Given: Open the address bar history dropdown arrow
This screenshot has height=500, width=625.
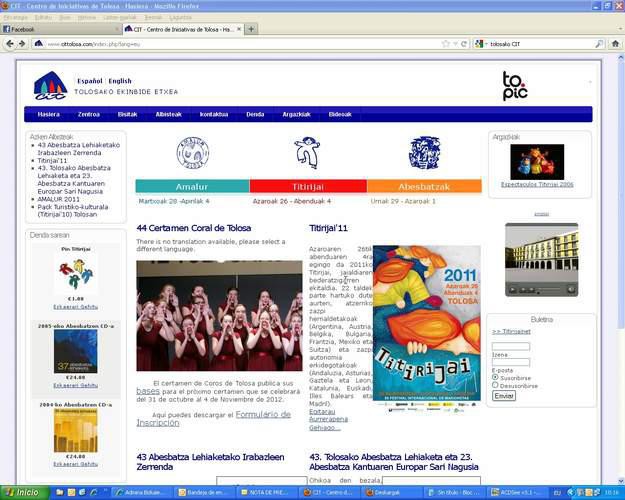Looking at the screenshot, I should pos(455,44).
